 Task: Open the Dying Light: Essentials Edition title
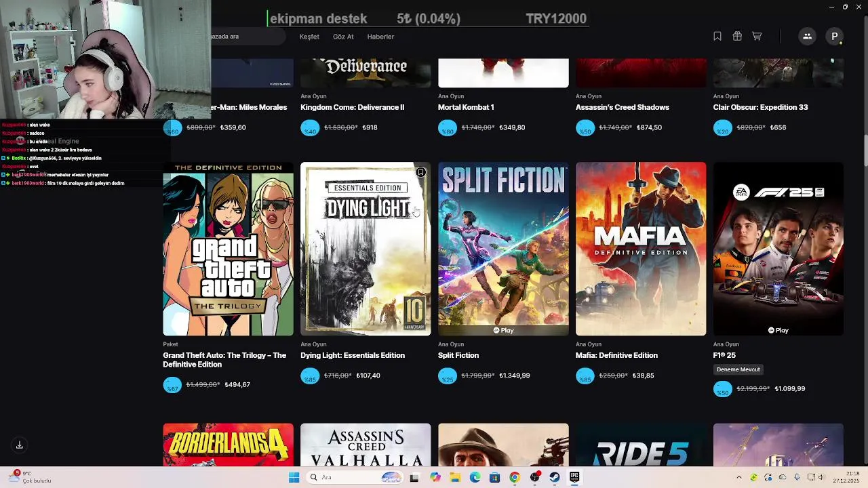pyautogui.click(x=353, y=355)
